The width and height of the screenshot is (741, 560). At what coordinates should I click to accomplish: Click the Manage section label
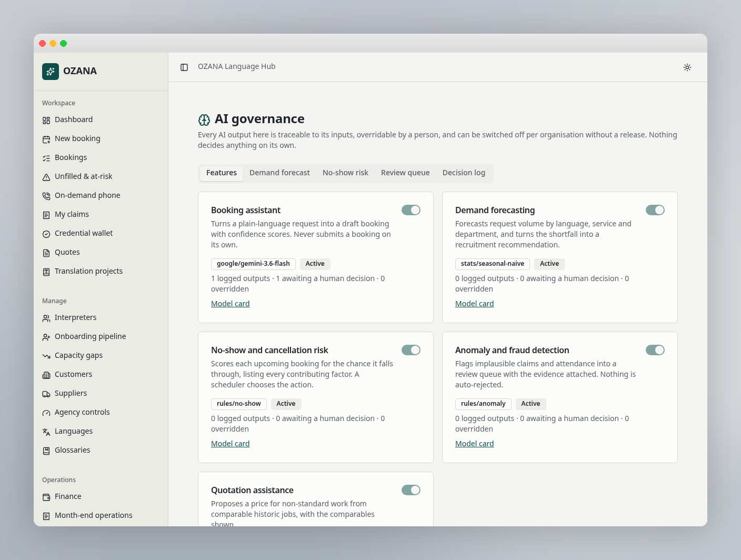[x=54, y=301]
